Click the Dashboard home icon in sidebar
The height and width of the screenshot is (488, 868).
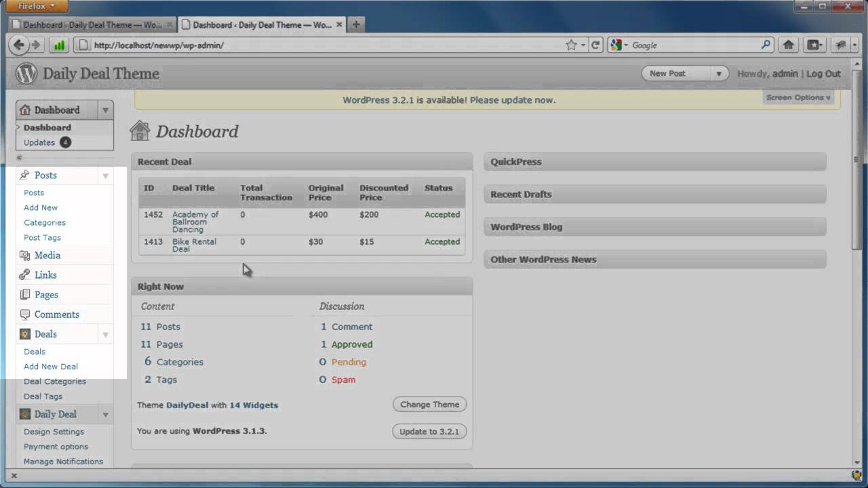click(x=25, y=110)
